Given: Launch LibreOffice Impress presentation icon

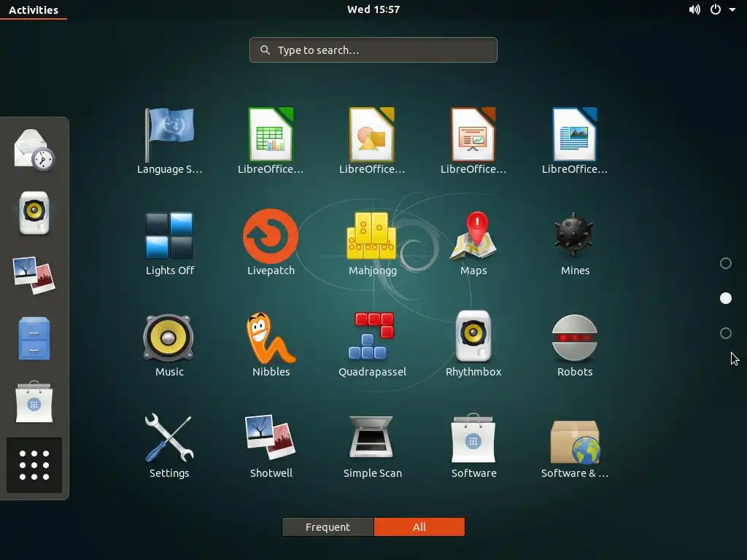Looking at the screenshot, I should tap(473, 135).
